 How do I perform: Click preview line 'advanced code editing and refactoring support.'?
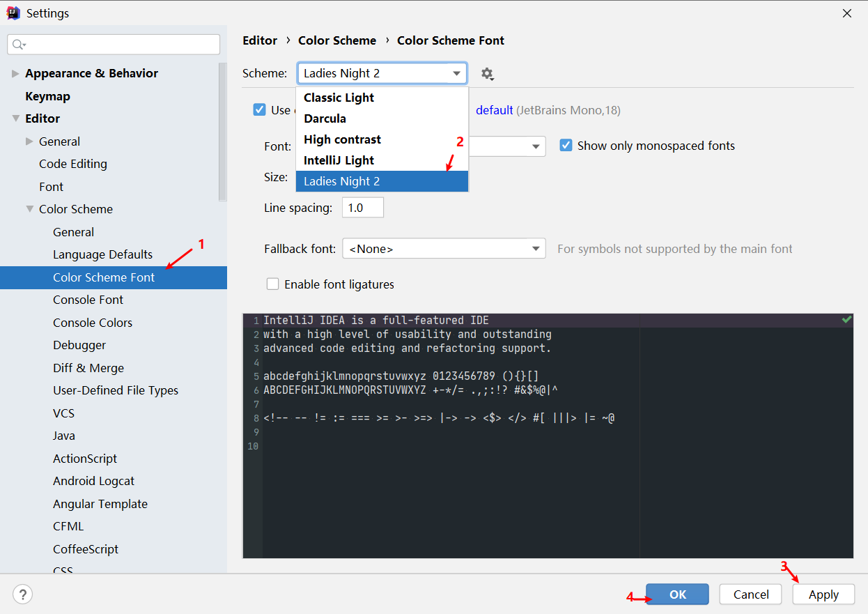pos(408,348)
